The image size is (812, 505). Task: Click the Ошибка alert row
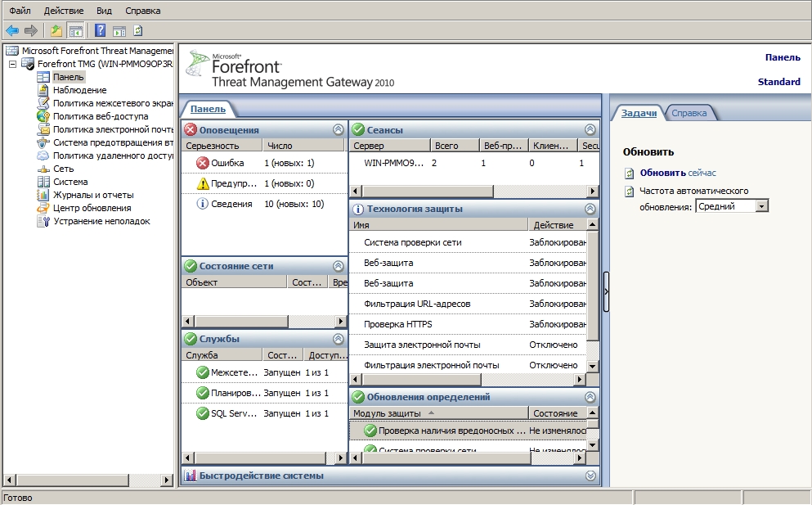point(265,163)
